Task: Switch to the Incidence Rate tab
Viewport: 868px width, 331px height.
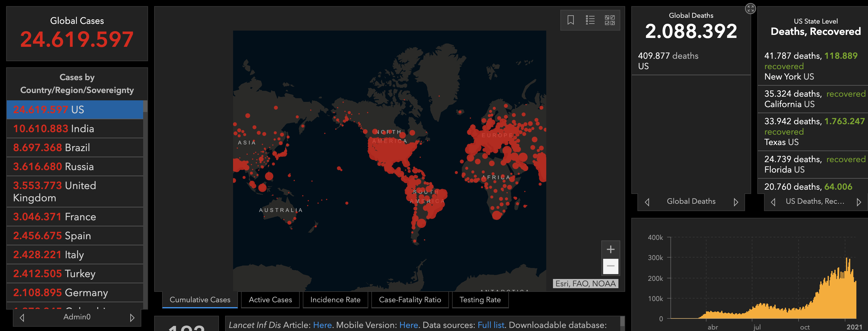Action: point(335,300)
